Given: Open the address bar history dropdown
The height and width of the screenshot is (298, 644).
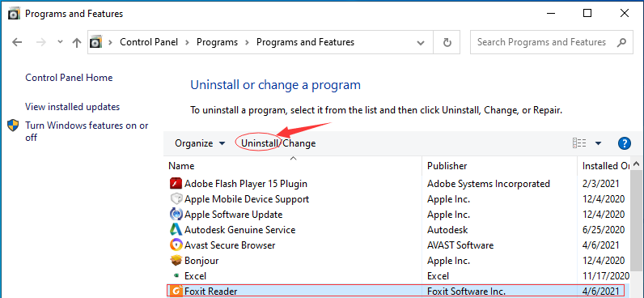Looking at the screenshot, I should (421, 42).
